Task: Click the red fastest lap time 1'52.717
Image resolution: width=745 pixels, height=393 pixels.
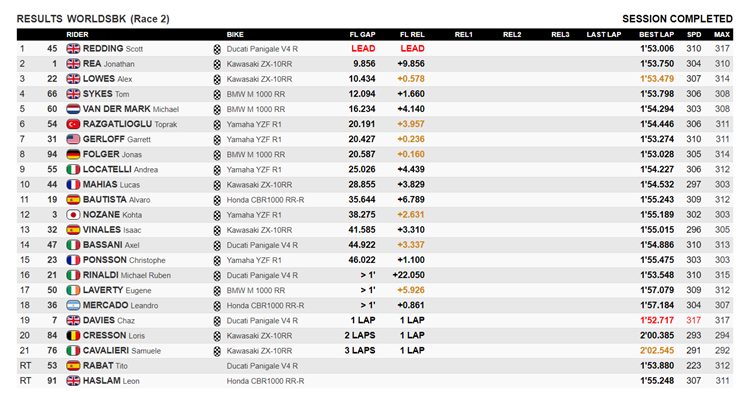Action: coord(657,320)
